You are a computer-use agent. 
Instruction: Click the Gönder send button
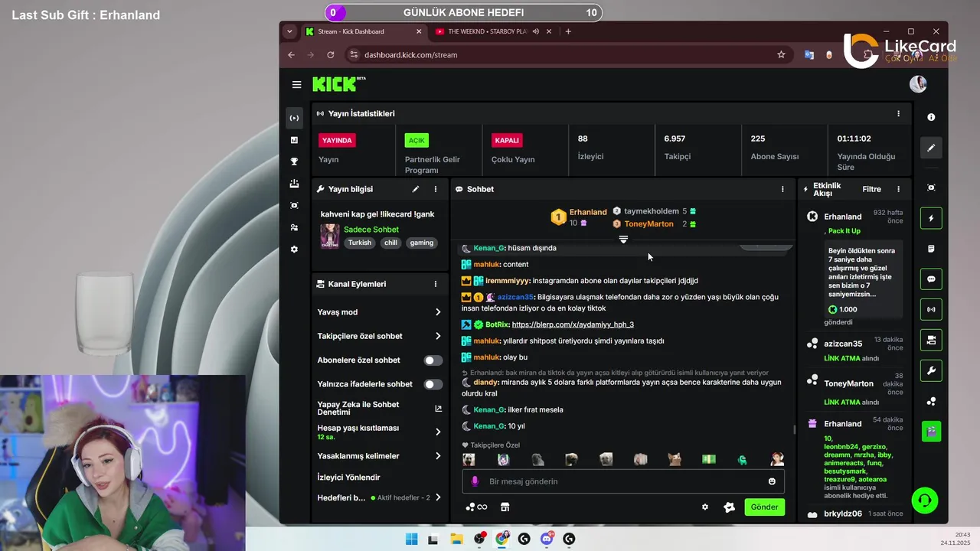point(764,507)
